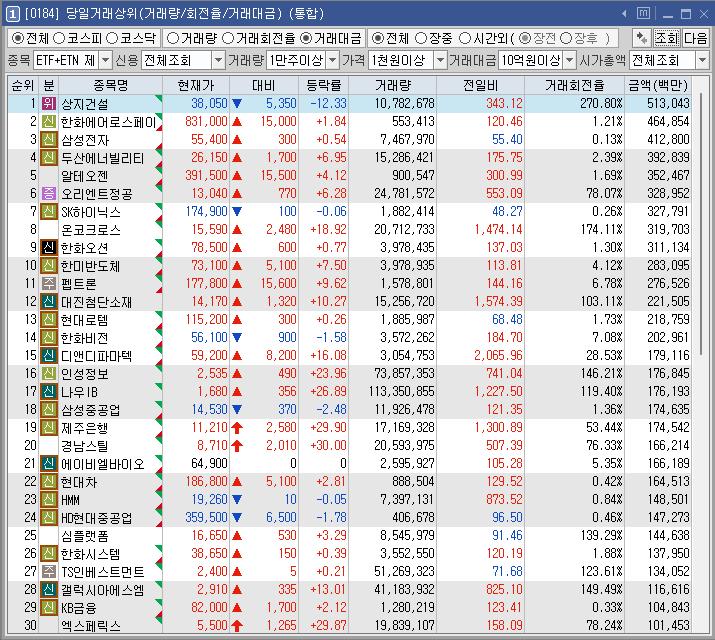
Task: Open the 거래대금 10억원이상 dropdown
Action: [x=570, y=60]
